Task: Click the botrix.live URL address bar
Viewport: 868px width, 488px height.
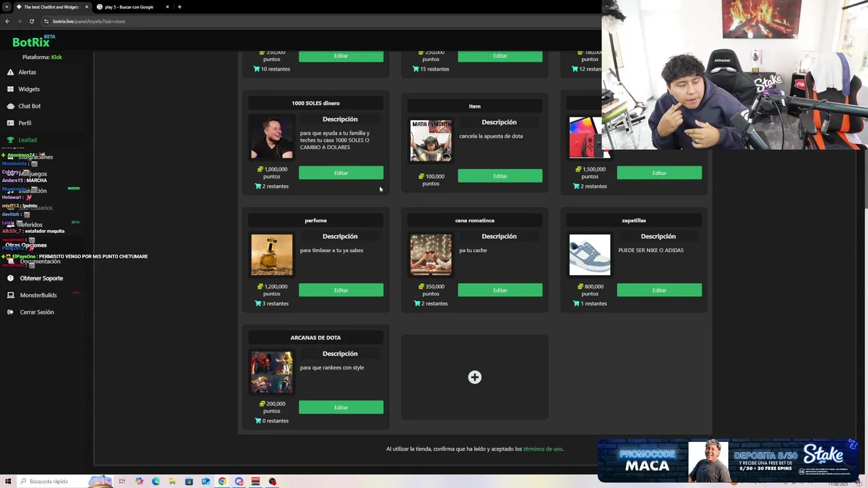Action: tap(319, 21)
